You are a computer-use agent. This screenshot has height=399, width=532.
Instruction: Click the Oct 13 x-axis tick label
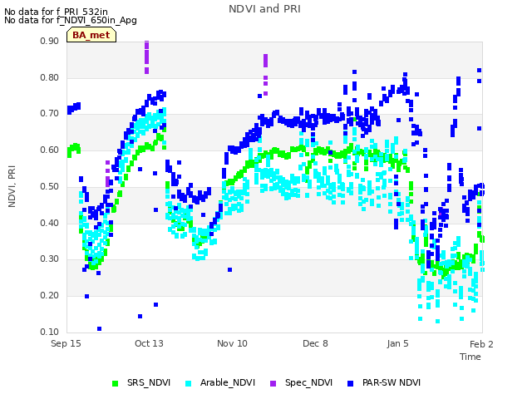point(149,343)
